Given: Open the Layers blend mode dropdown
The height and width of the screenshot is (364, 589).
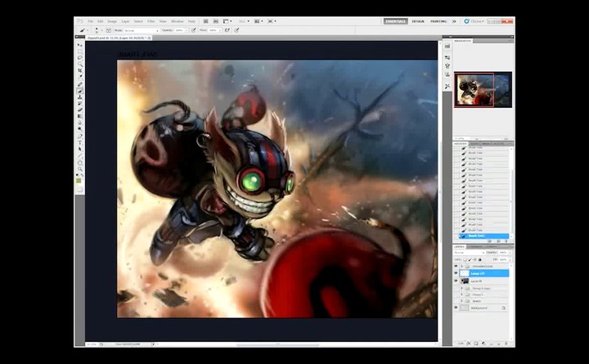Looking at the screenshot, I should pos(470,253).
